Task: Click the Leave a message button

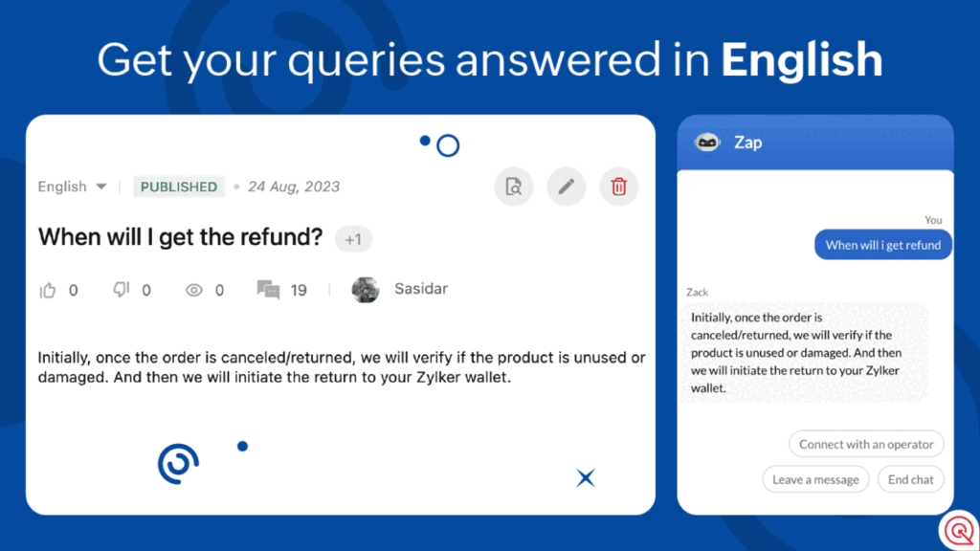Action: click(x=815, y=479)
